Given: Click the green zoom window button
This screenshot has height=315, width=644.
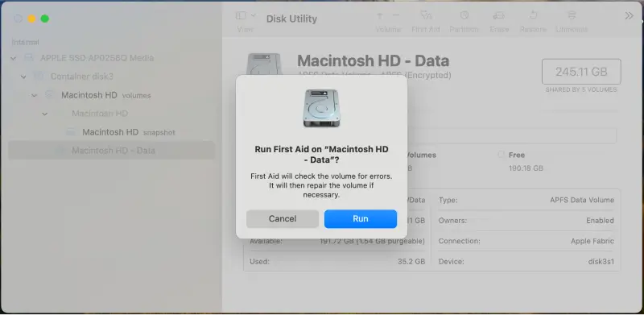Looking at the screenshot, I should tap(45, 19).
